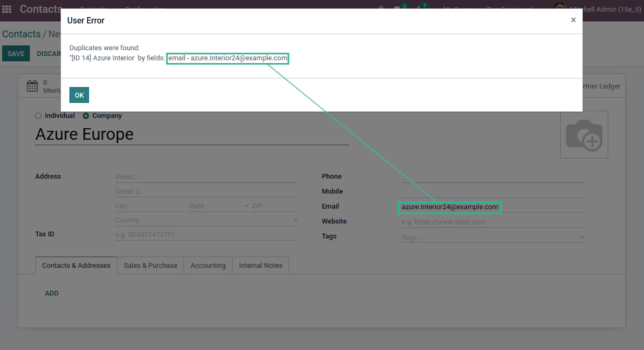Switch to the Internal Notes tab
Image resolution: width=644 pixels, height=350 pixels.
click(260, 266)
